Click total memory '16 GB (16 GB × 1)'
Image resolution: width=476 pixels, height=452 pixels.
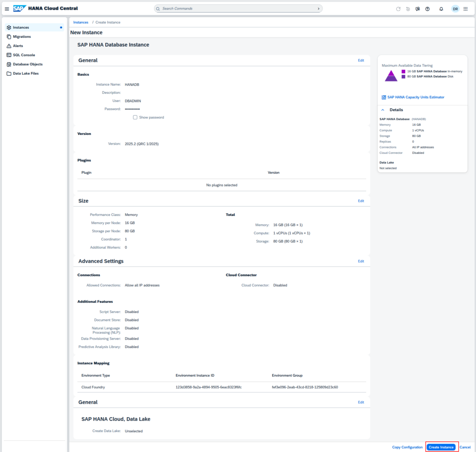288,225
